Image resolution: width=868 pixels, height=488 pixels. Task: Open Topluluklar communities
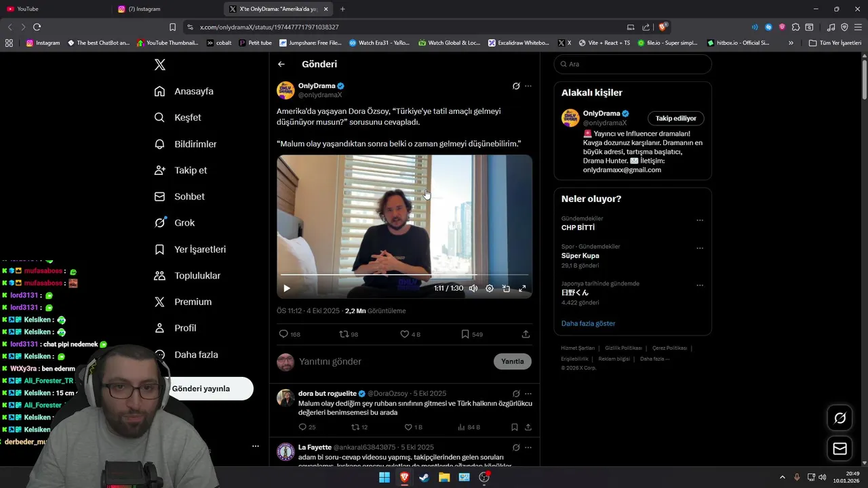tap(187, 276)
